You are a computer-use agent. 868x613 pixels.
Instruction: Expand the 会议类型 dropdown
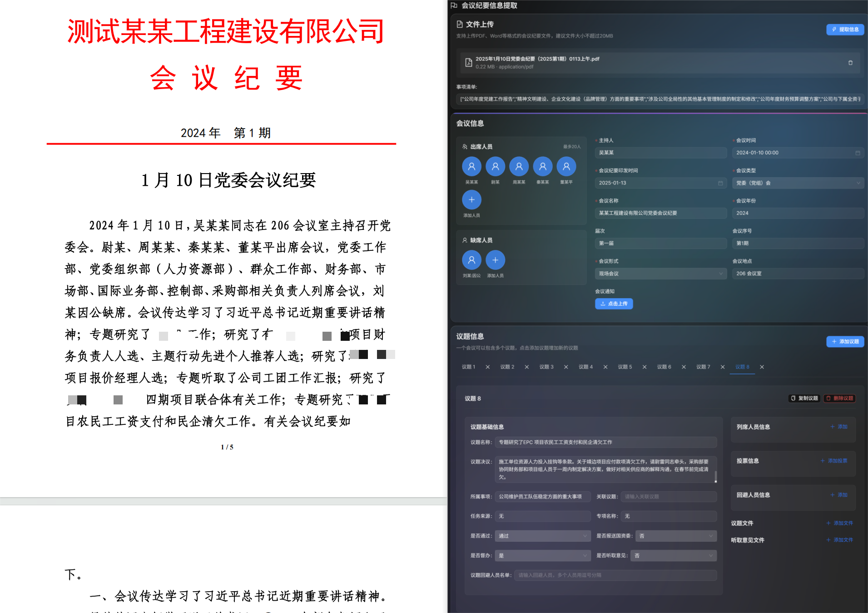797,183
